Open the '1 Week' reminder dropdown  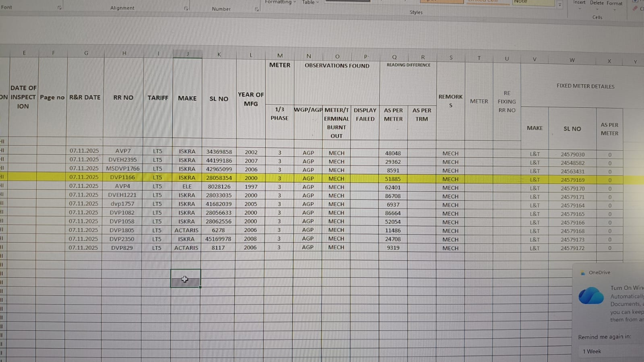pyautogui.click(x=611, y=352)
